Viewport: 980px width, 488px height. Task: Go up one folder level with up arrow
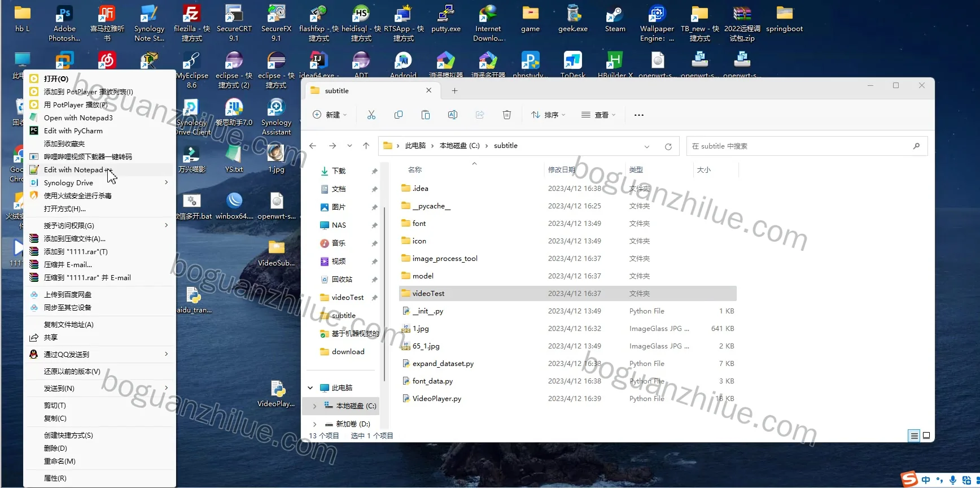pyautogui.click(x=366, y=146)
